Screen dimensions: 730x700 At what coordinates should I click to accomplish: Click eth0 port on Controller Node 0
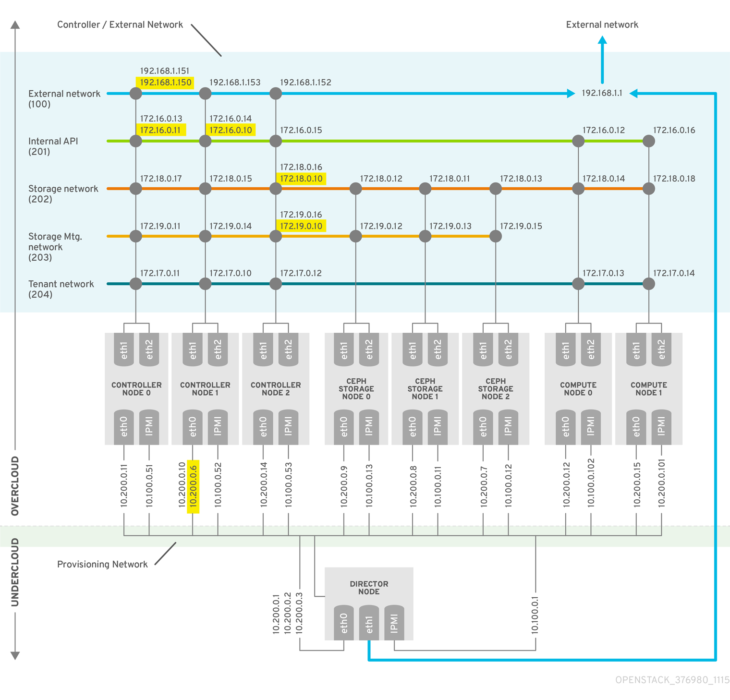click(x=124, y=427)
